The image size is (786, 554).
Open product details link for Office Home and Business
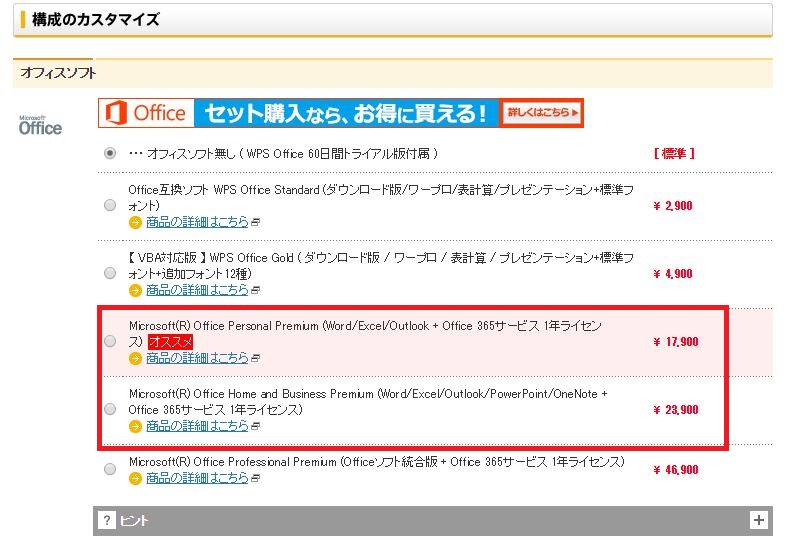197,426
